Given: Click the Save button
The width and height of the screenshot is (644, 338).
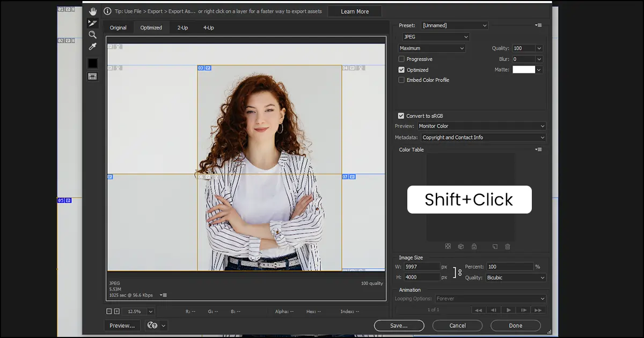Looking at the screenshot, I should click(x=399, y=325).
